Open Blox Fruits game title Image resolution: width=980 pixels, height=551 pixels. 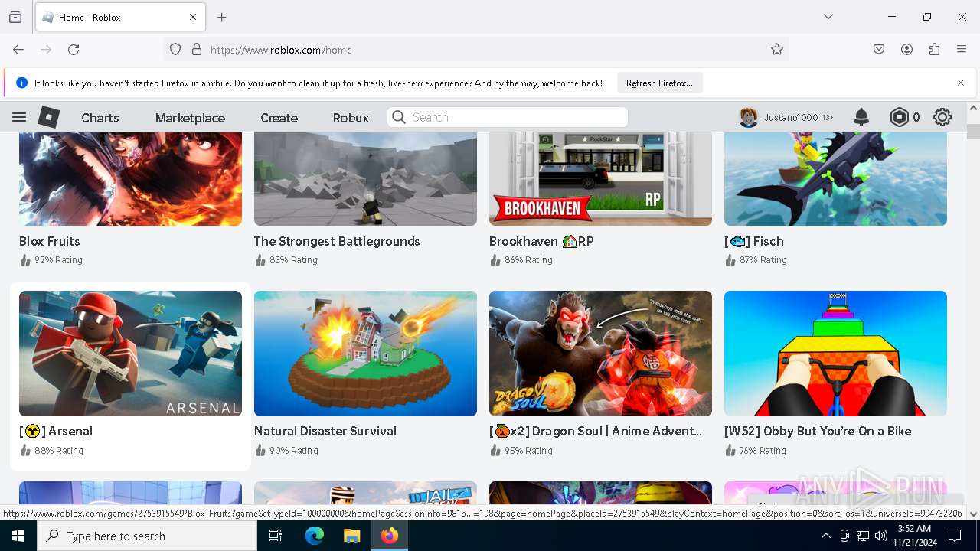tap(50, 241)
